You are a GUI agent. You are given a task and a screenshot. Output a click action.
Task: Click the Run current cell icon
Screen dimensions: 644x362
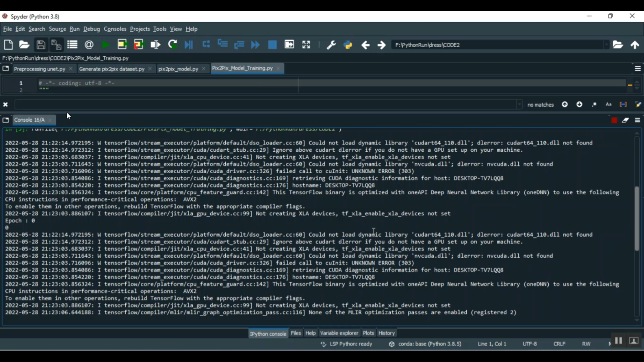point(122,45)
